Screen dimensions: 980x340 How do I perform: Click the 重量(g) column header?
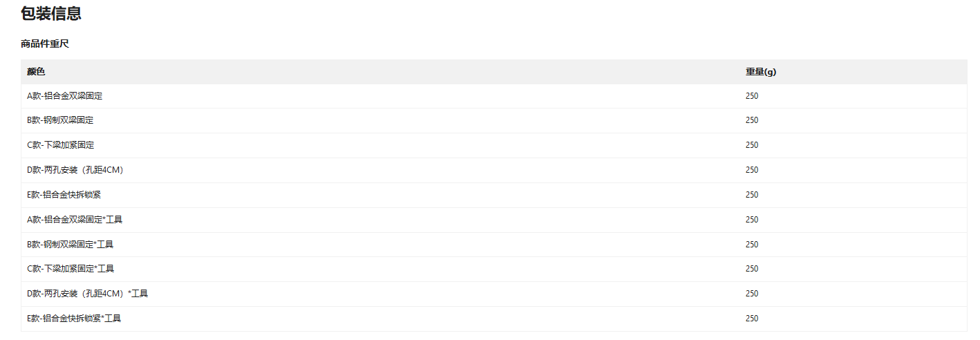761,72
